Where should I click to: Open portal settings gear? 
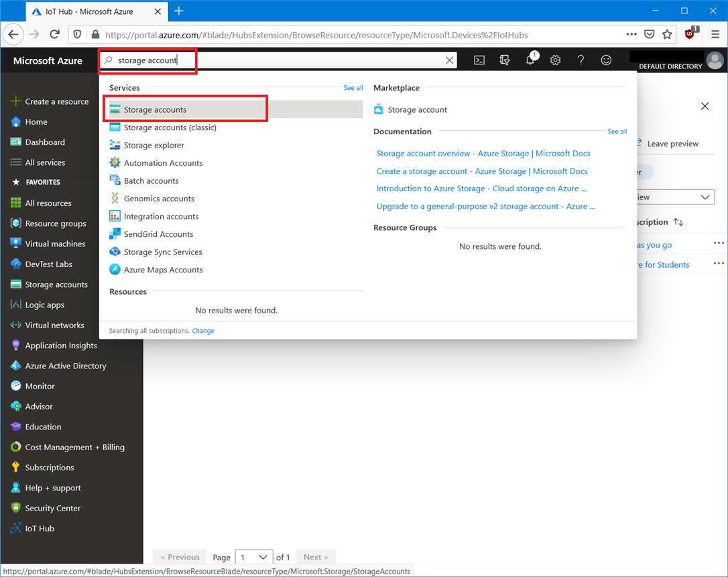(x=555, y=60)
